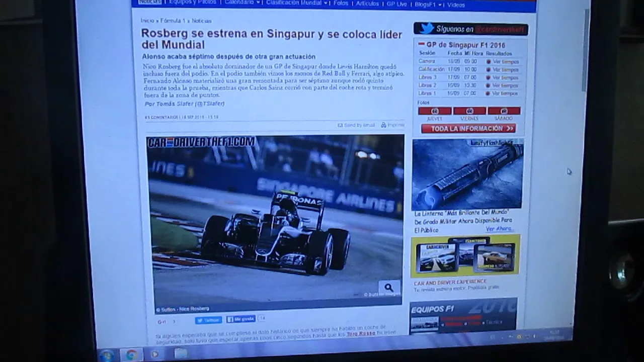Open the Windows Start button
Viewport: 644px width, 362px height.
pos(107,355)
